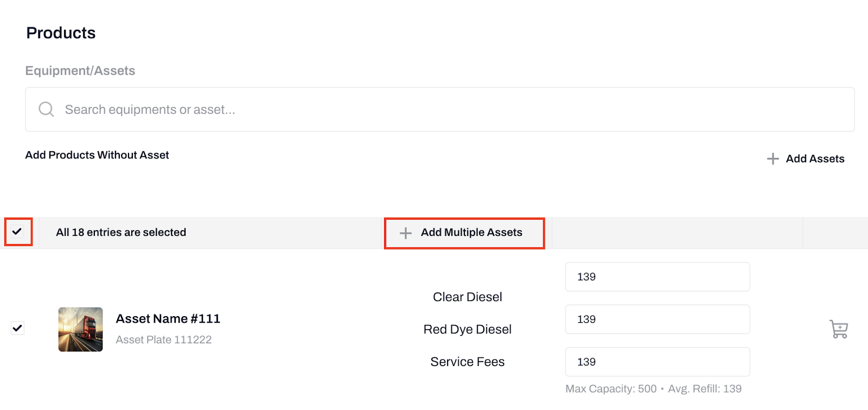868x410 pixels.
Task: Click the plus icon before Add Multiple Assets
Action: tap(405, 233)
